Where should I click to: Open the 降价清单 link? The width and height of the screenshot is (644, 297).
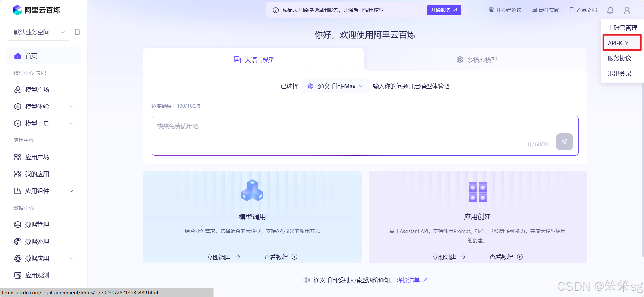[x=412, y=280]
